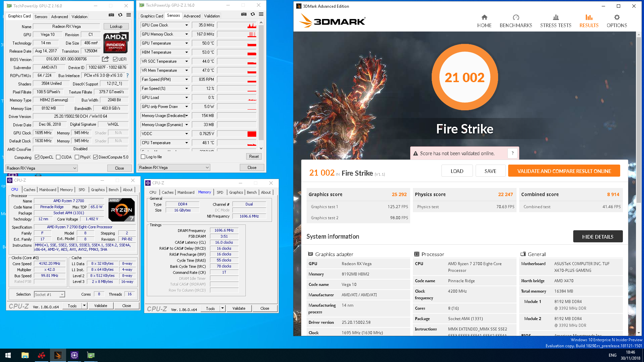Image resolution: width=644 pixels, height=362 pixels.
Task: Toggle the UEFI checkbox
Action: (x=115, y=59)
